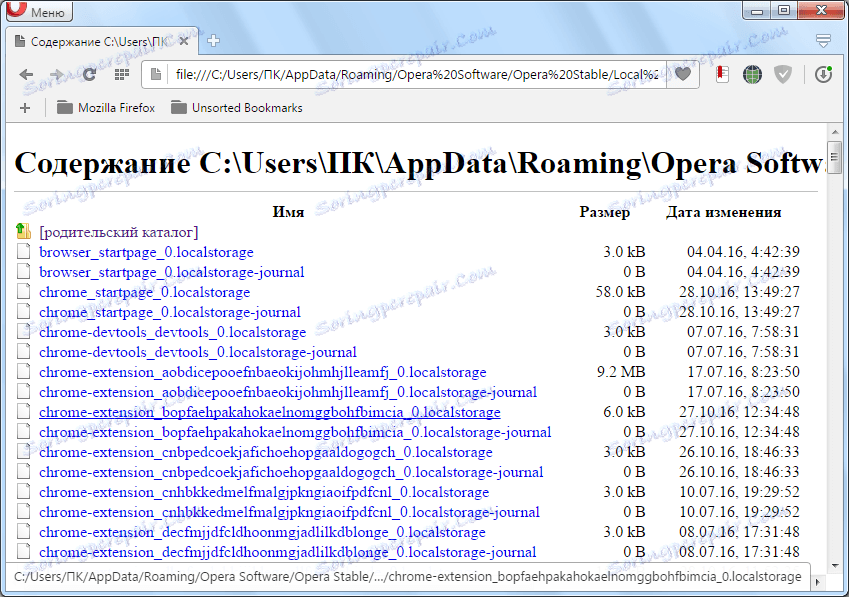Close the Содержание C:\Users tab
The height and width of the screenshot is (597, 849).
coord(184,41)
